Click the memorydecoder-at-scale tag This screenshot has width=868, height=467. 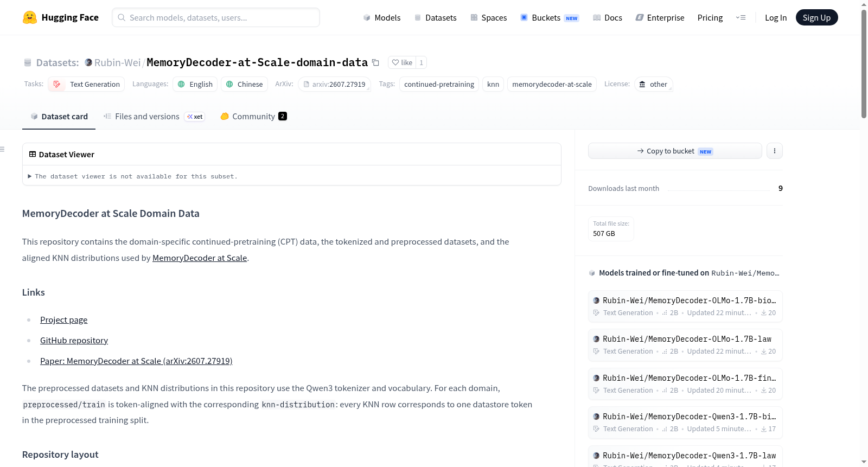coord(552,84)
